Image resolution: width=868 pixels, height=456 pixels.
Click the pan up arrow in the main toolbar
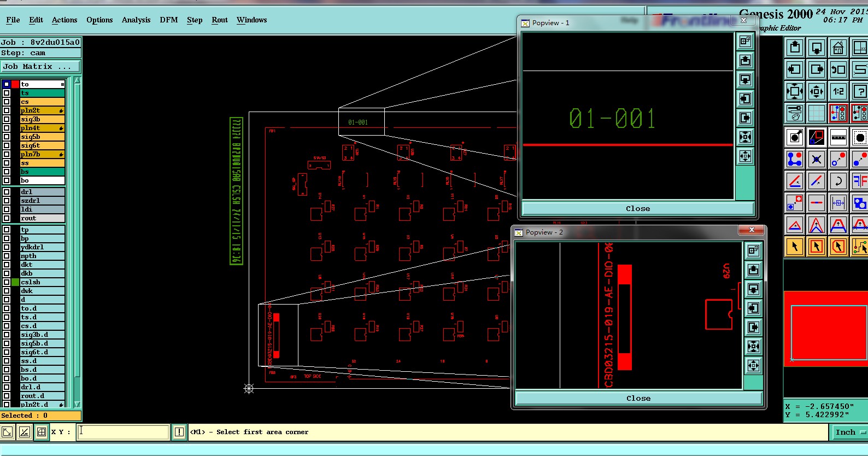pyautogui.click(x=795, y=48)
